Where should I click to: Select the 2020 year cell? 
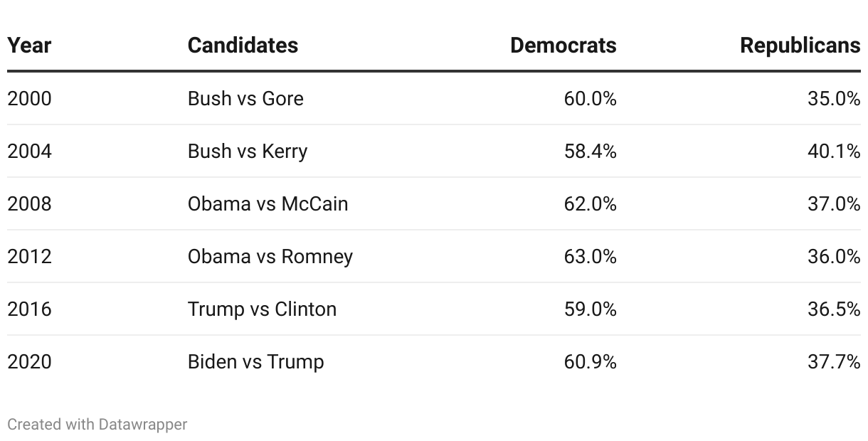click(x=29, y=361)
